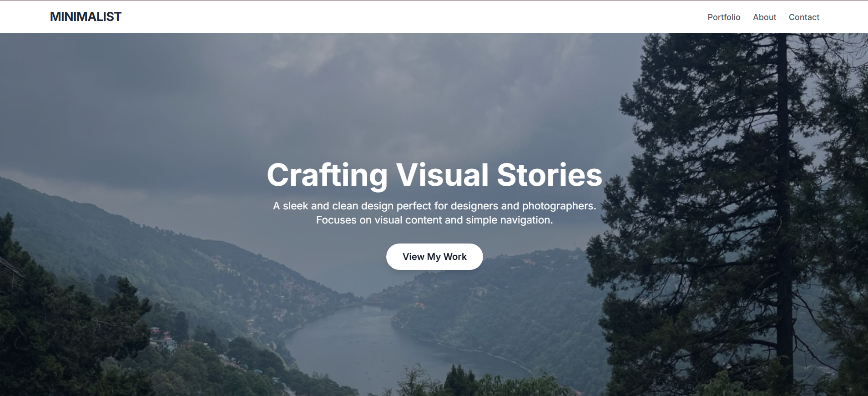Click the line 'Focuses on visual content'

pos(434,220)
